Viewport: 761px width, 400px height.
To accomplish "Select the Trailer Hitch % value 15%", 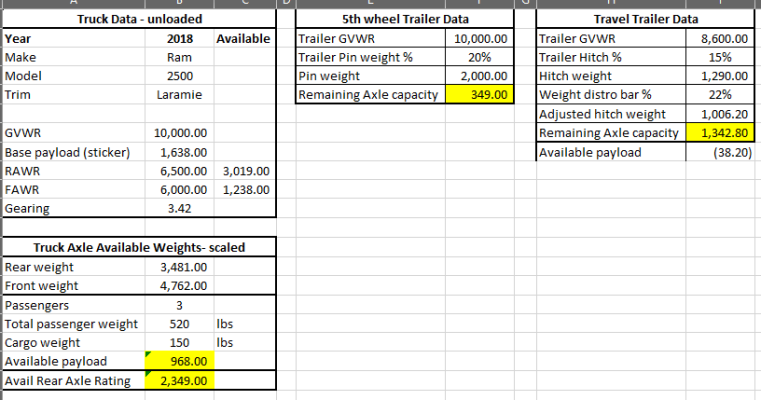I will pyautogui.click(x=720, y=57).
